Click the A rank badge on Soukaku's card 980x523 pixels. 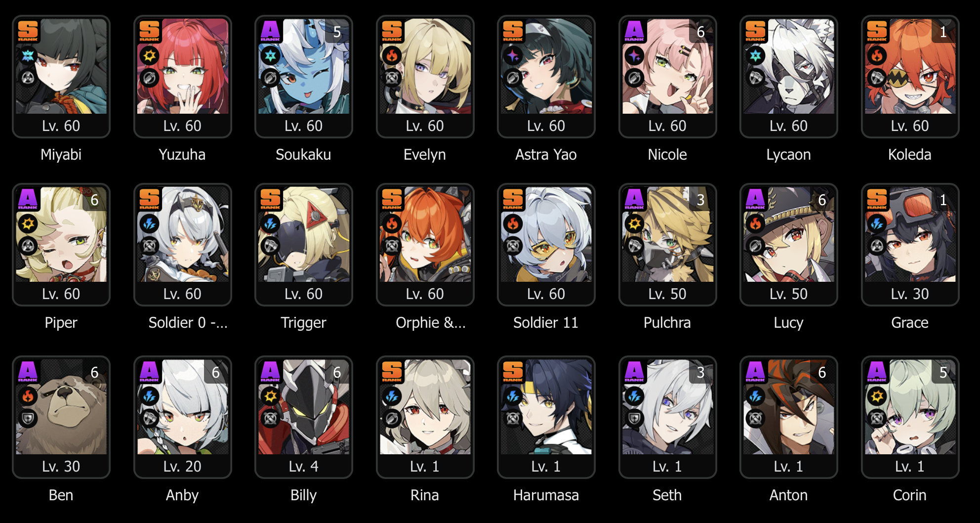point(270,31)
